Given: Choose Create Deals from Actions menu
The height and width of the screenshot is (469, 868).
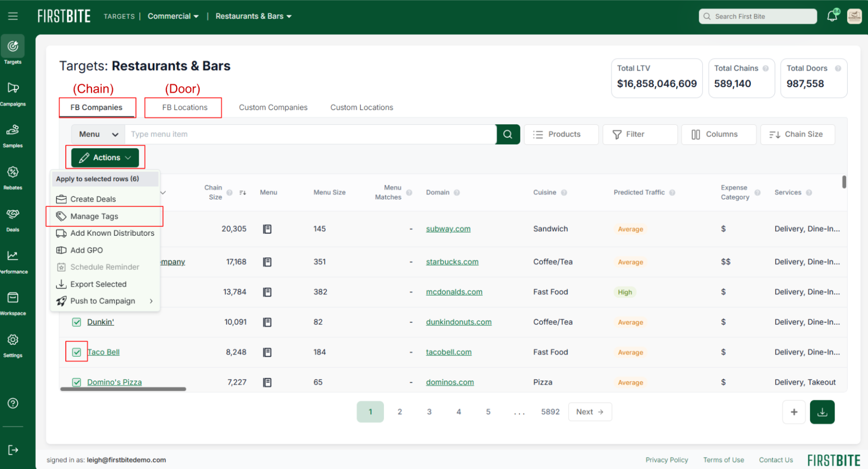Looking at the screenshot, I should pyautogui.click(x=105, y=199).
